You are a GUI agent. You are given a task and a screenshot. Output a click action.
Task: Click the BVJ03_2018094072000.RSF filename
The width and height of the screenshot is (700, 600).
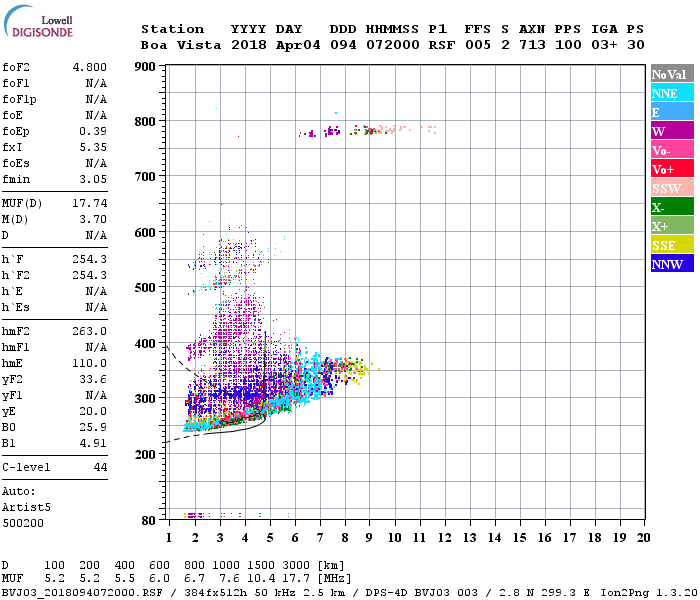pos(82,593)
